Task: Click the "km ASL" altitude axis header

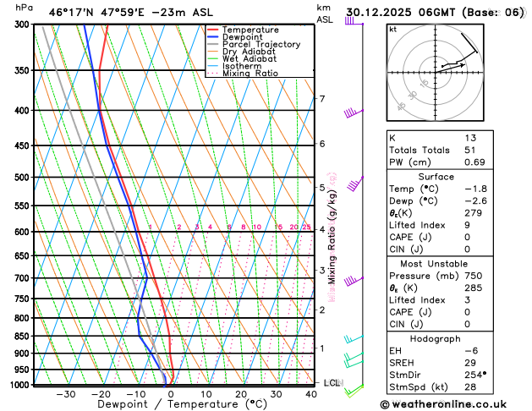Action: (324, 14)
